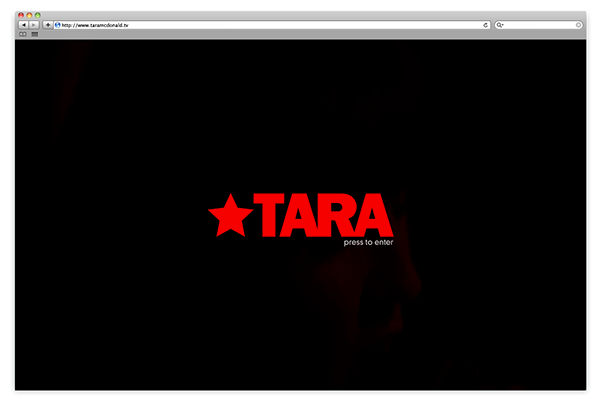Go back with the browser back arrow
The height and width of the screenshot is (403, 600).
click(x=23, y=25)
